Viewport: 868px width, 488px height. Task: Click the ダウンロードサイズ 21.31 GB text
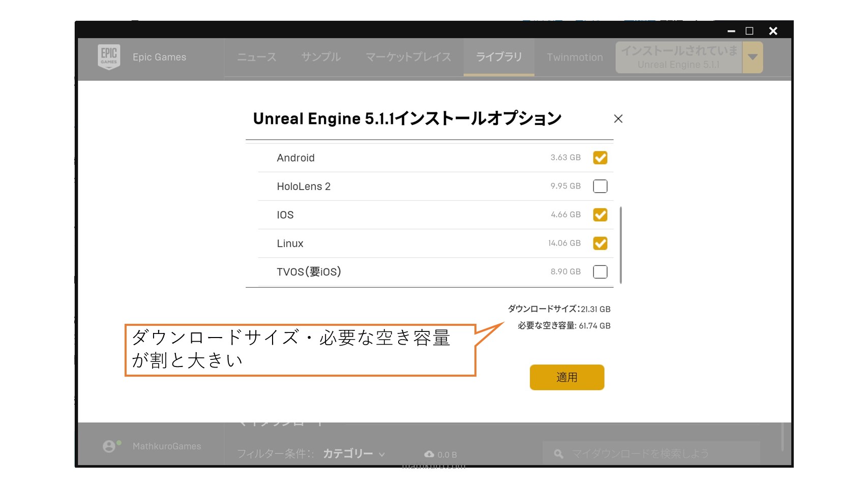[559, 309]
